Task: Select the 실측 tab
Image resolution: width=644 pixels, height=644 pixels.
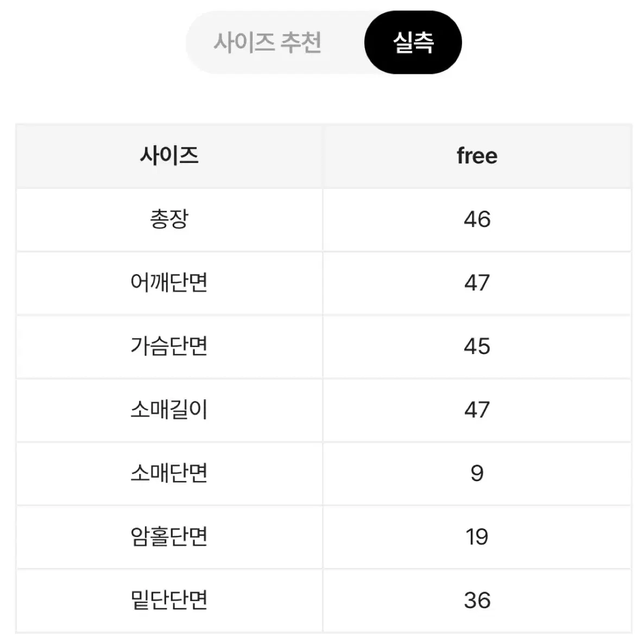Action: click(x=413, y=42)
